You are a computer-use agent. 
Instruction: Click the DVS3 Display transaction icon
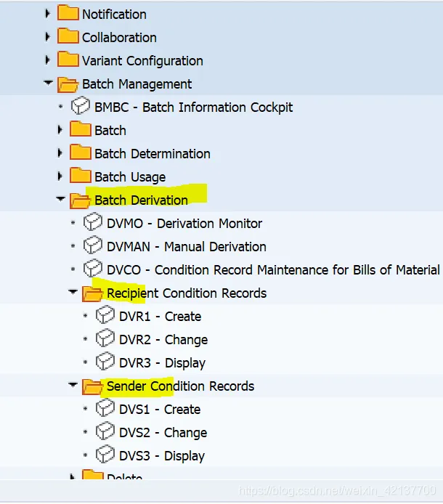[x=105, y=455]
